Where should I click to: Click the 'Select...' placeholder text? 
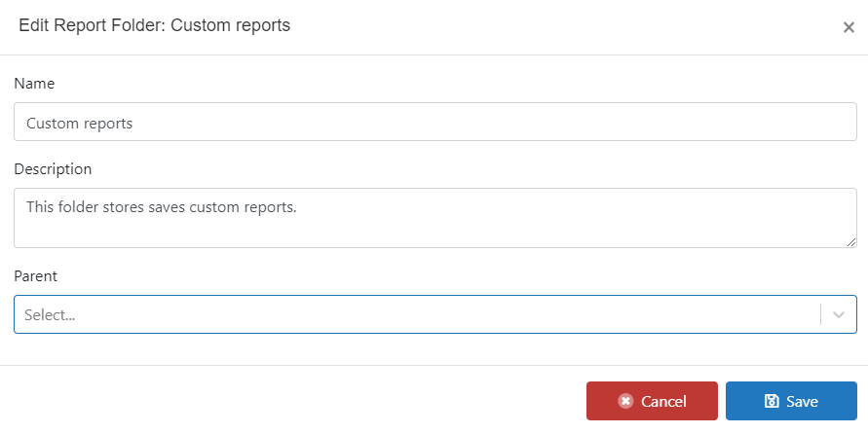(x=50, y=314)
